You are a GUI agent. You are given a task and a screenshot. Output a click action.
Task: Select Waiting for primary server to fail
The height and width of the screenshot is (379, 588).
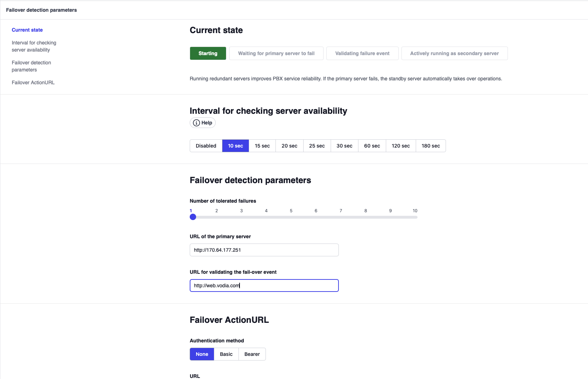pyautogui.click(x=276, y=53)
